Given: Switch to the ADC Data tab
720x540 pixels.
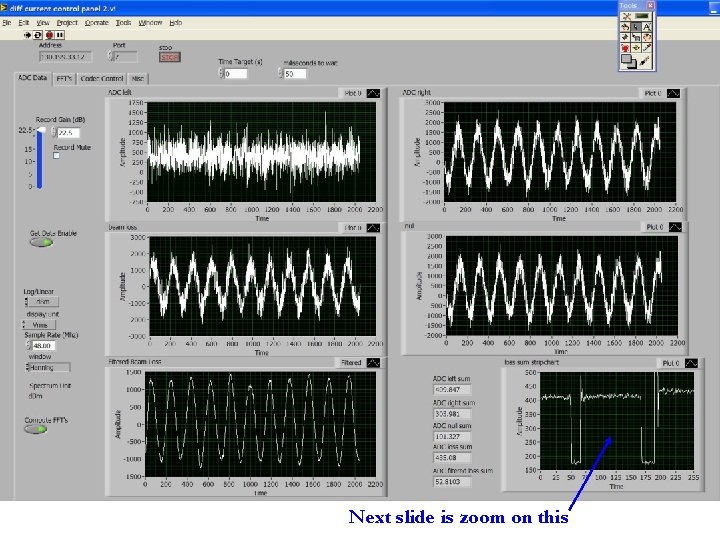Looking at the screenshot, I should 33,78.
